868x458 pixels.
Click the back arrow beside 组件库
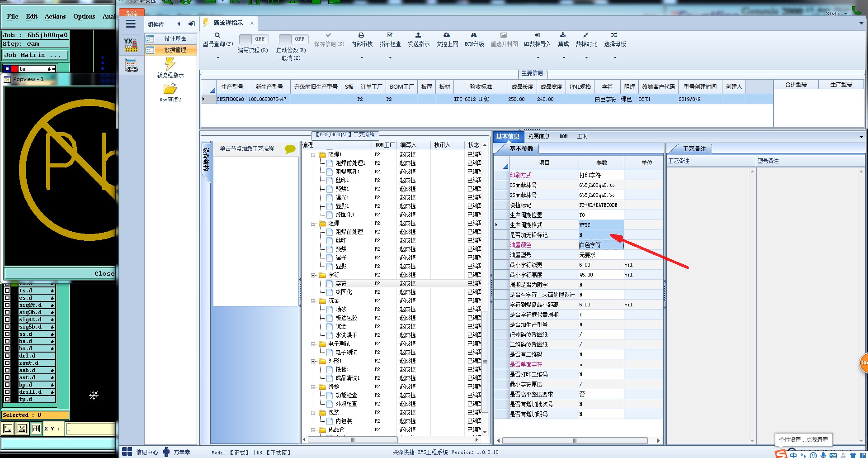click(x=179, y=24)
